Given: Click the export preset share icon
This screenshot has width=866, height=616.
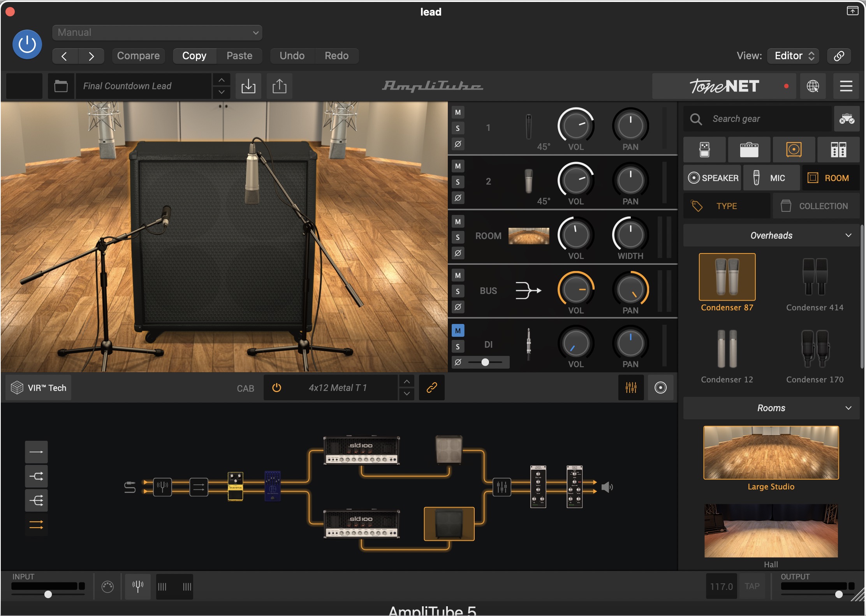Looking at the screenshot, I should coord(279,86).
